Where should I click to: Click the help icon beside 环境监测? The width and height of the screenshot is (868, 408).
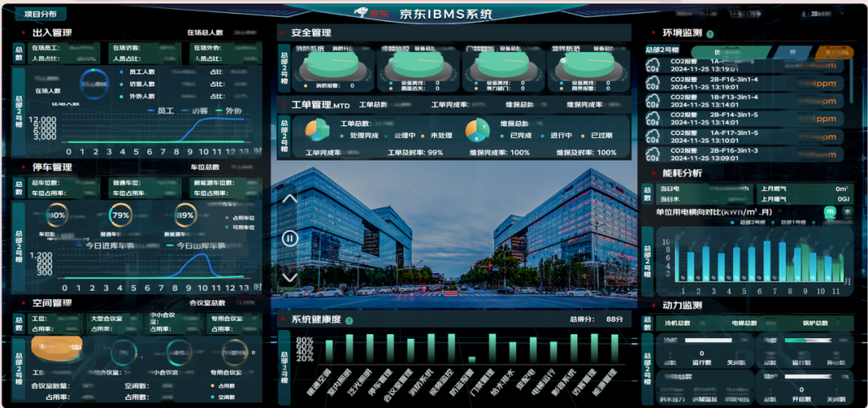(x=710, y=34)
